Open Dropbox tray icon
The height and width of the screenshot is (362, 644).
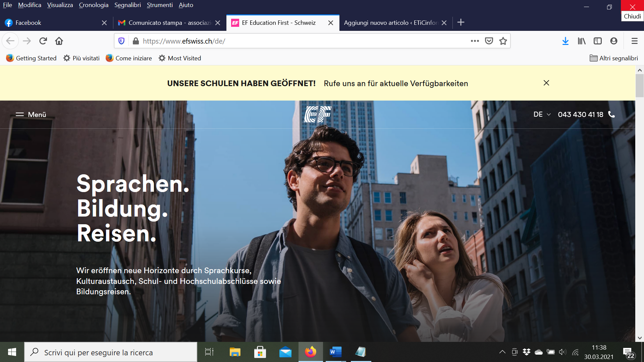point(527,352)
